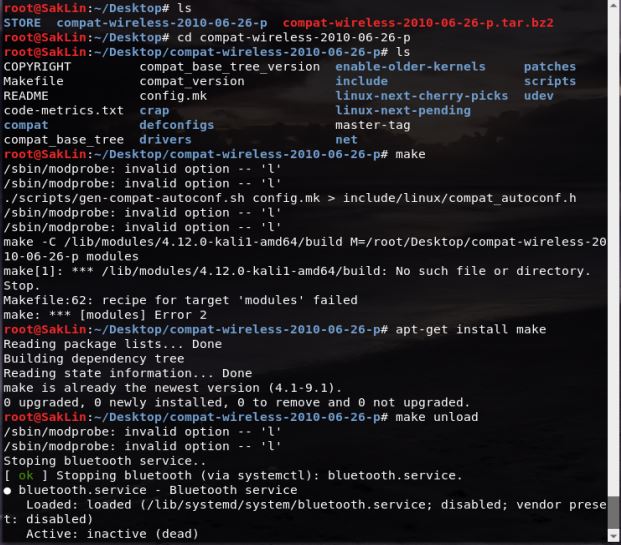Image resolution: width=621 pixels, height=545 pixels.
Task: Click the 'COPYRIGHT' file name in the listing
Action: [37, 67]
